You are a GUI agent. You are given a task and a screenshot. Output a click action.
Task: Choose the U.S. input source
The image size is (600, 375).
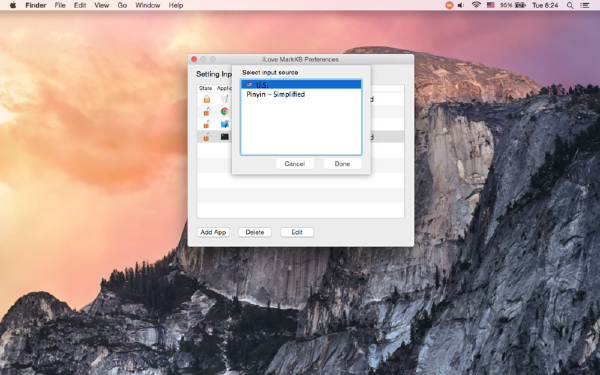pyautogui.click(x=301, y=85)
